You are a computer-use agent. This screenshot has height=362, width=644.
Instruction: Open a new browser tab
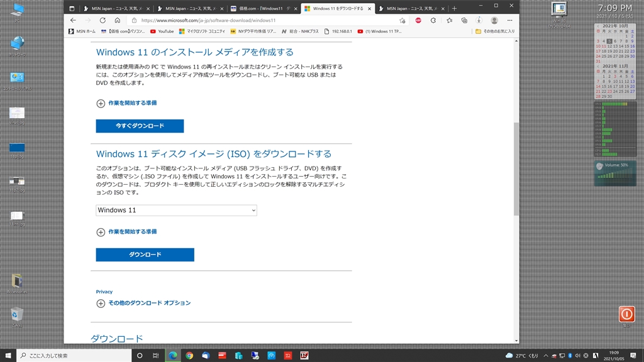pos(454,8)
